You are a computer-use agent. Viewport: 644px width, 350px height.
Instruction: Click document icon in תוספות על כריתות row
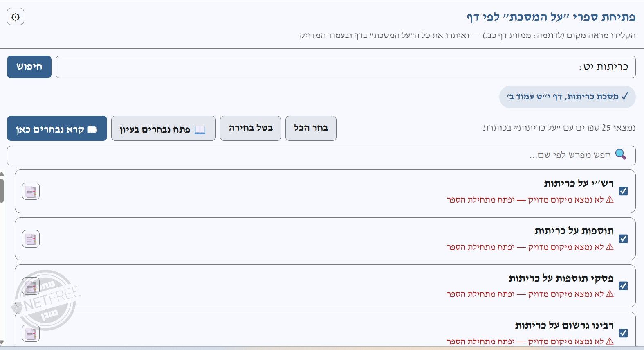[31, 239]
